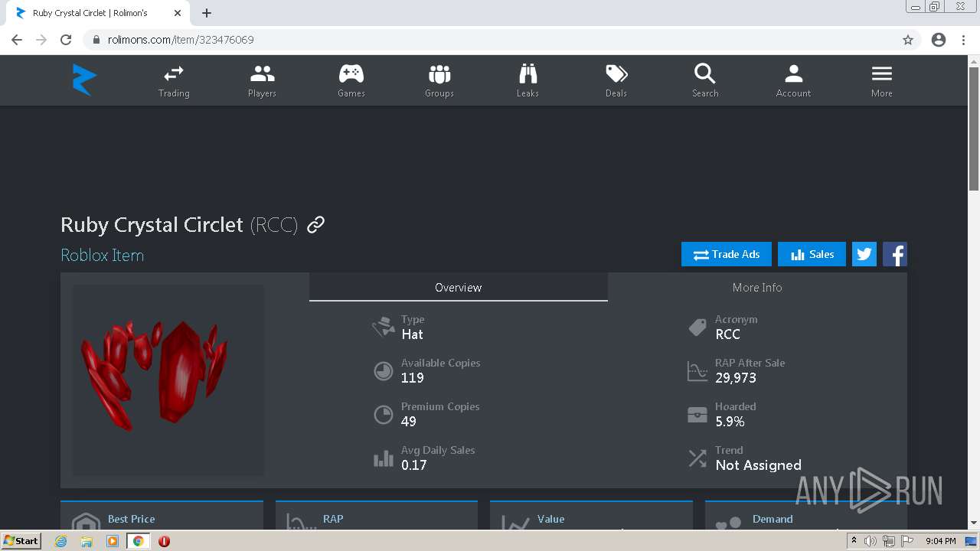Open the taskbar media player icon
This screenshot has width=980, height=551.
(x=113, y=541)
